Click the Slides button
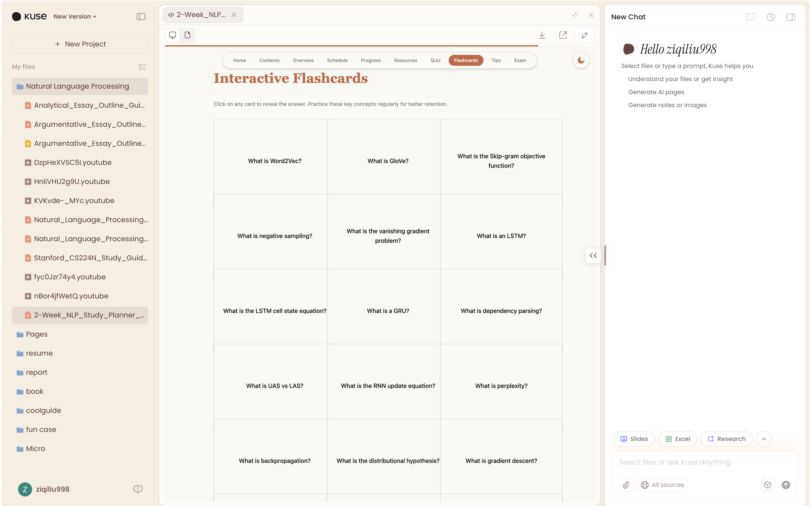Screen dimensions: 812x506 (x=634, y=439)
